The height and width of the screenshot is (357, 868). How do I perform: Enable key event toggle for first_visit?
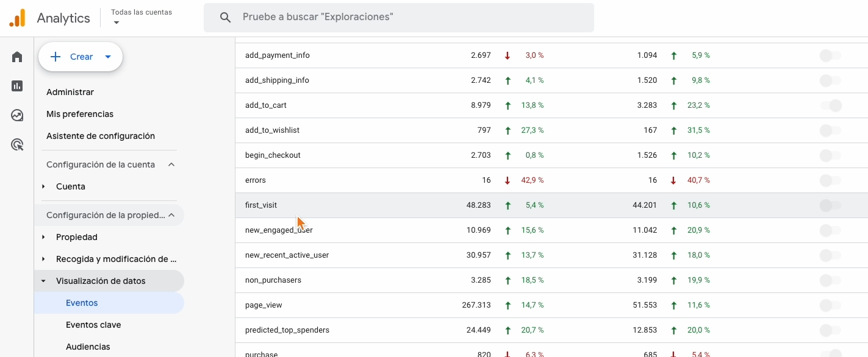click(831, 205)
